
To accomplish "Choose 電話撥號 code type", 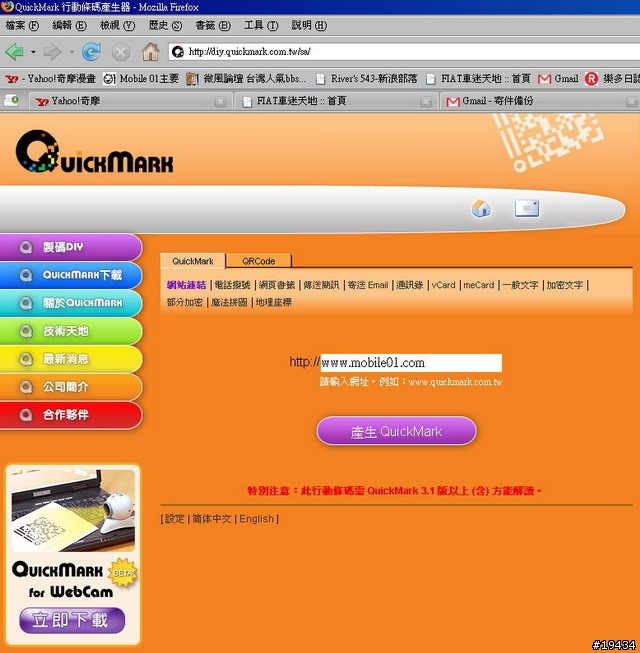I will pos(232,285).
